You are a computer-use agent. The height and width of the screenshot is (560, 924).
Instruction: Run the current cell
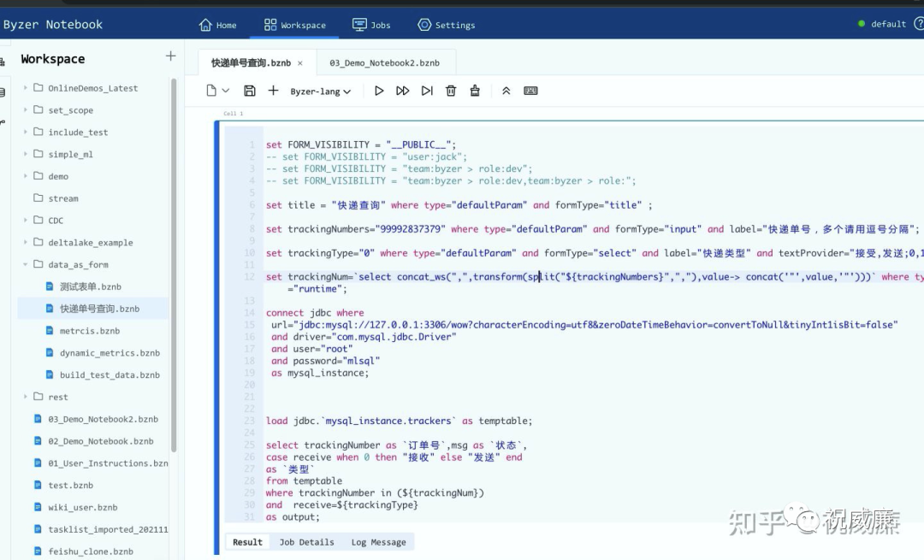click(379, 91)
